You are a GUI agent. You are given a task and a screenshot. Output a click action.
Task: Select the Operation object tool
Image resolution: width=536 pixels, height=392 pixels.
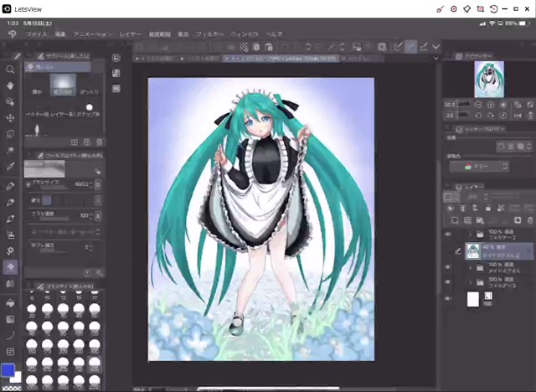tap(10, 102)
